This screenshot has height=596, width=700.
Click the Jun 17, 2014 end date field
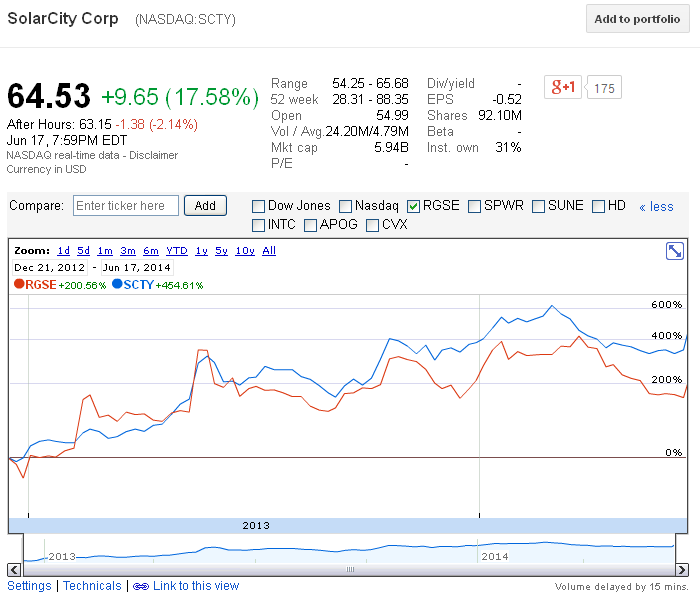(x=137, y=267)
